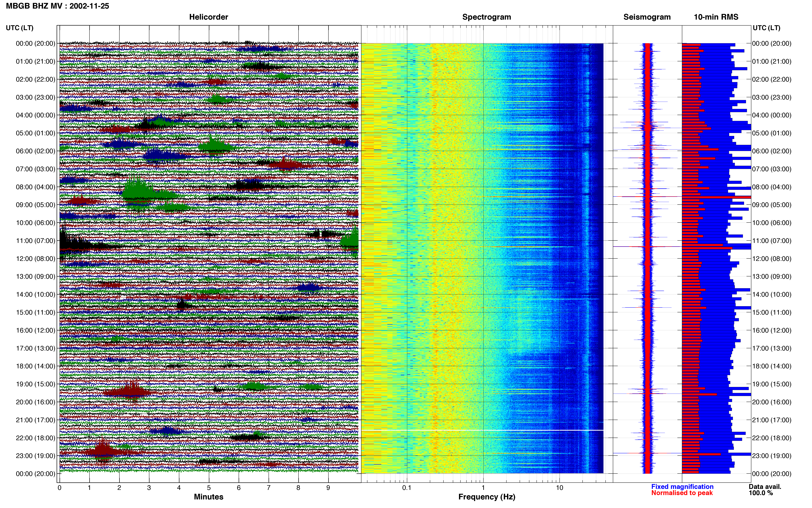Screen dimensions: 812x508
Task: Click the 6 tick on the Minutes axis
Action: tap(239, 487)
